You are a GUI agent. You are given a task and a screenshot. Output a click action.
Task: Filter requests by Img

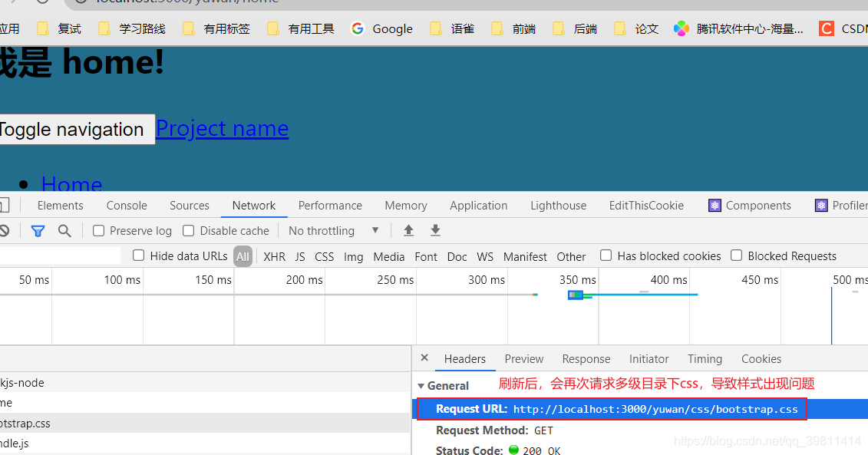pyautogui.click(x=353, y=256)
